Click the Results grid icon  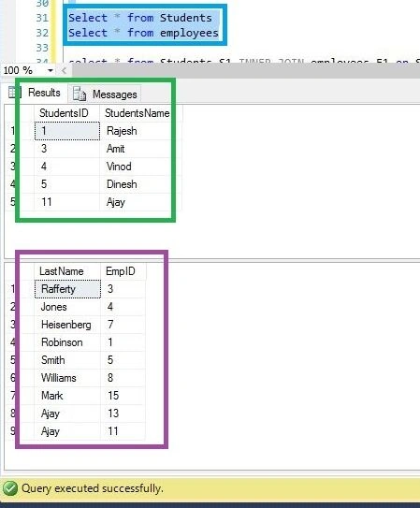(x=14, y=93)
